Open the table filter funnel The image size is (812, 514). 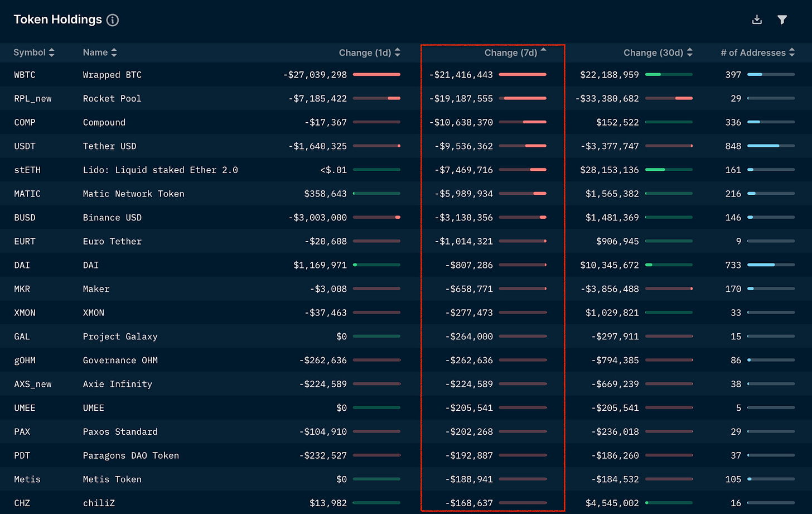782,20
